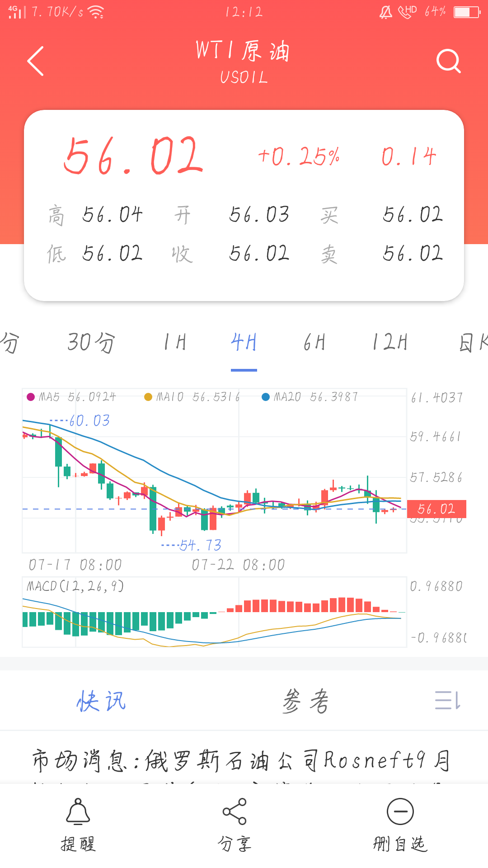
Task: Open the news list menu icon
Action: pyautogui.click(x=448, y=700)
